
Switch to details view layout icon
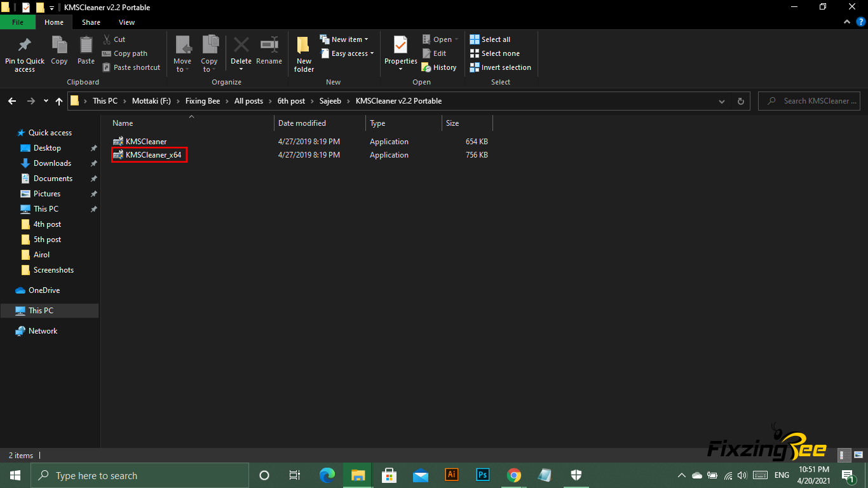click(844, 455)
